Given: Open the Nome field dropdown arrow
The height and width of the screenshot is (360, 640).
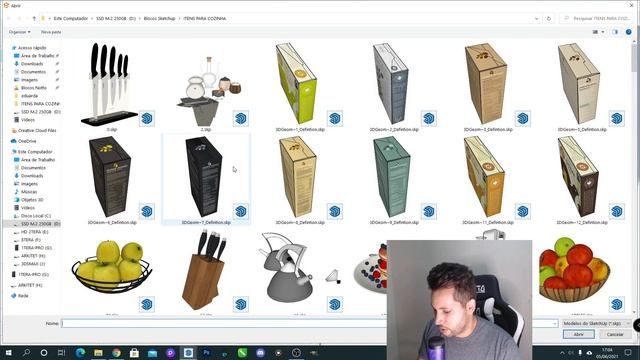Looking at the screenshot, I should (x=555, y=323).
